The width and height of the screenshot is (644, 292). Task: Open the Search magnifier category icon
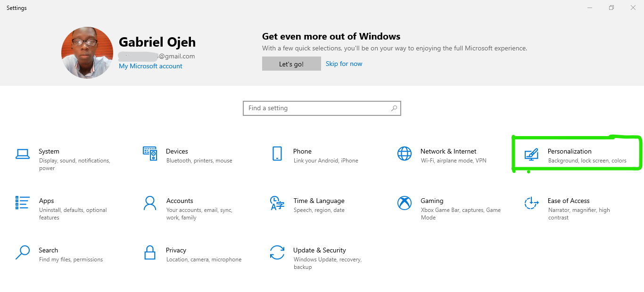(x=23, y=252)
